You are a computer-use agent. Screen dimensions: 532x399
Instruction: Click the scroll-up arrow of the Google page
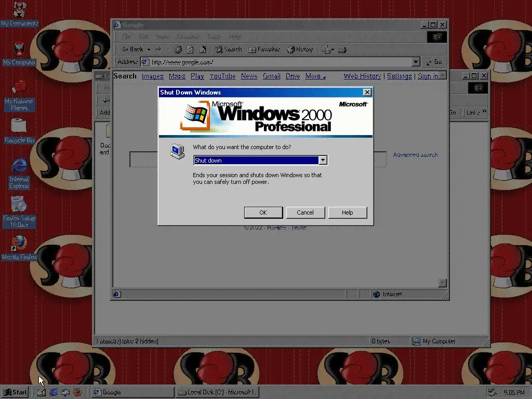click(443, 76)
